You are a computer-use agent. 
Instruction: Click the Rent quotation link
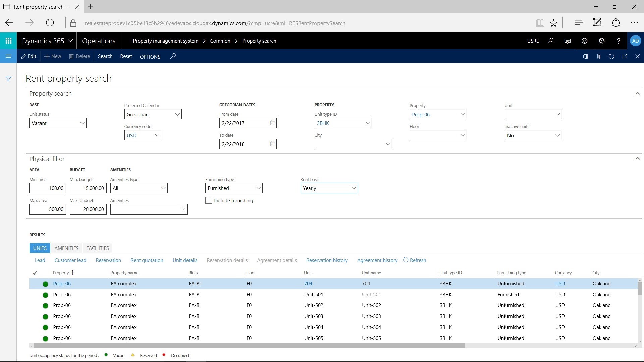pos(147,260)
